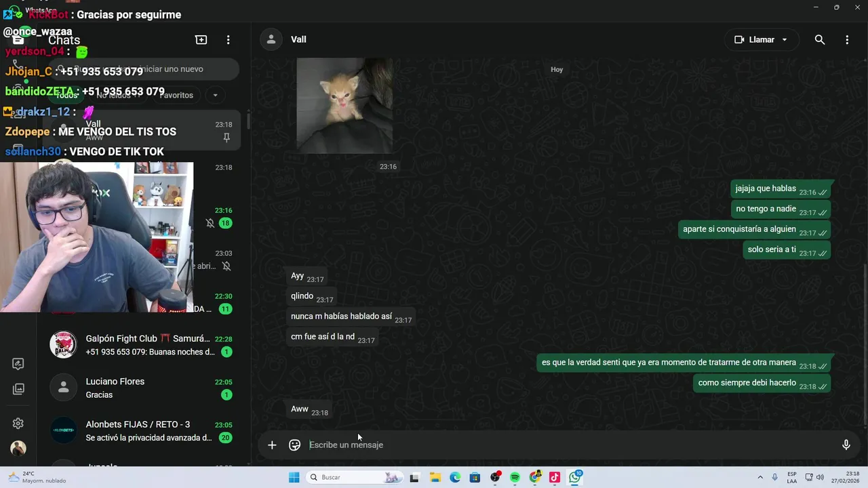Viewport: 868px width, 488px height.
Task: Click unread badge 20 on Alonbets
Action: pyautogui.click(x=225, y=438)
